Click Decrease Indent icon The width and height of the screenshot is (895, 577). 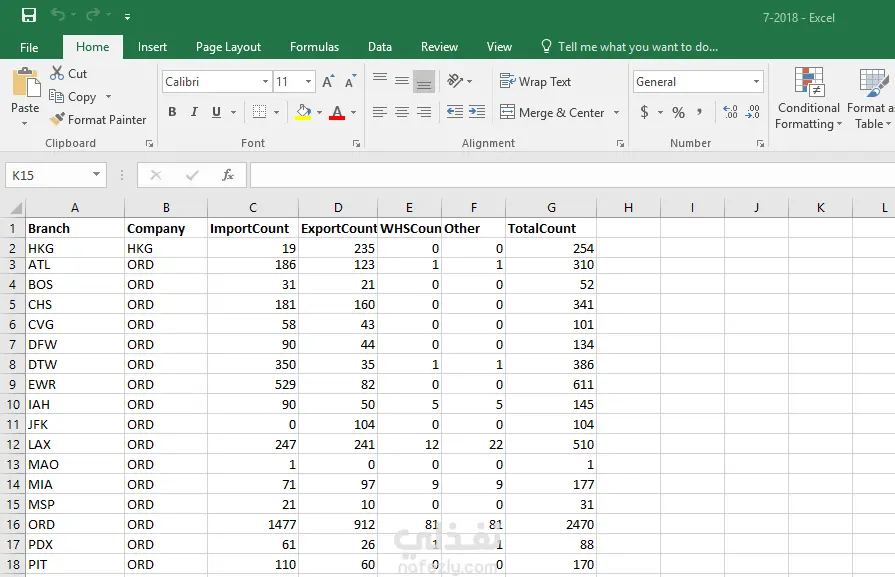[455, 112]
